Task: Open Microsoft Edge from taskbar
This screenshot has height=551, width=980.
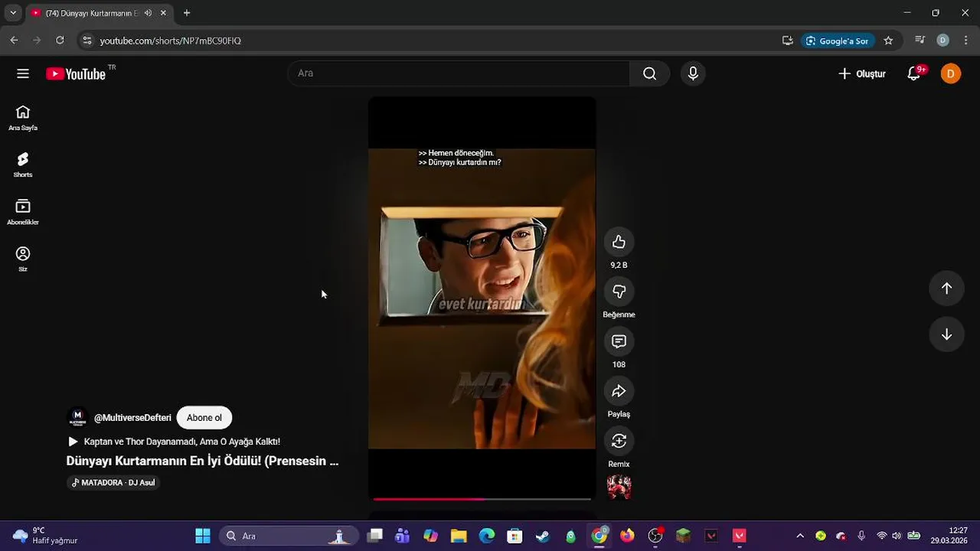Action: coord(487,536)
